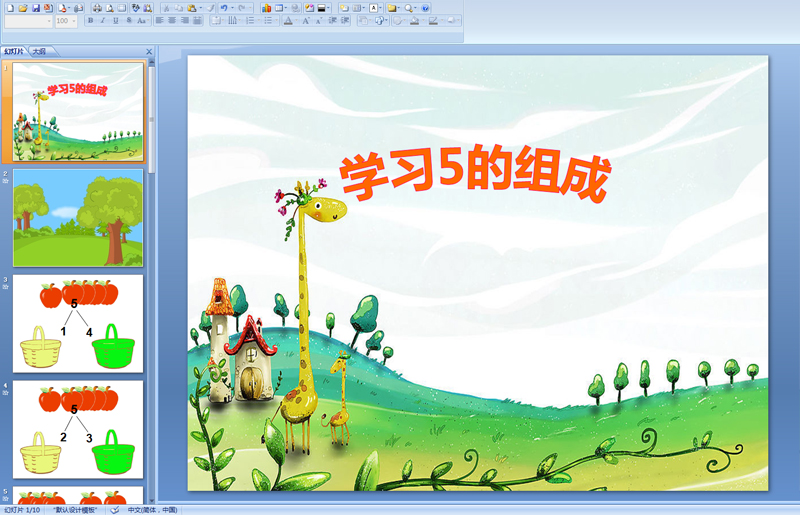Image resolution: width=800 pixels, height=515 pixels.
Task: Open print preview with the magnifier-page icon
Action: pos(110,8)
